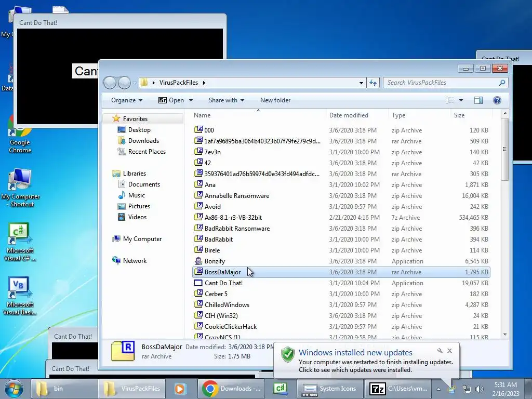Open the Share with dropdown
Image resolution: width=532 pixels, height=399 pixels.
227,100
